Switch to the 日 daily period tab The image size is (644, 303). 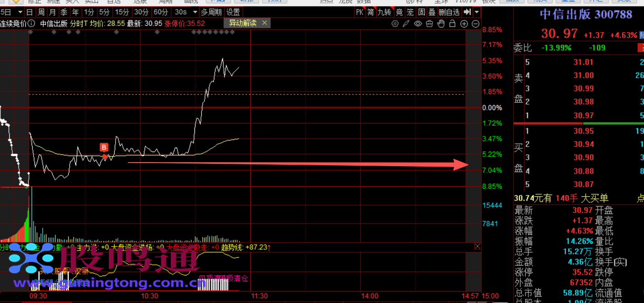click(29, 12)
